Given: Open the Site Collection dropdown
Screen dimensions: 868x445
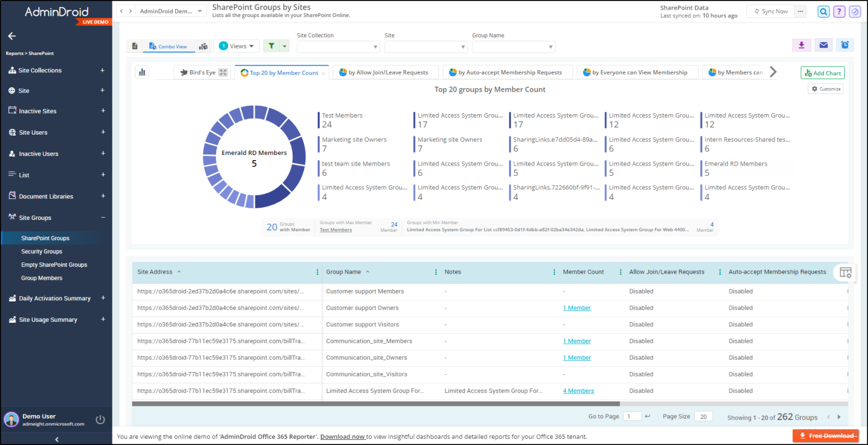Looking at the screenshot, I should [x=338, y=46].
